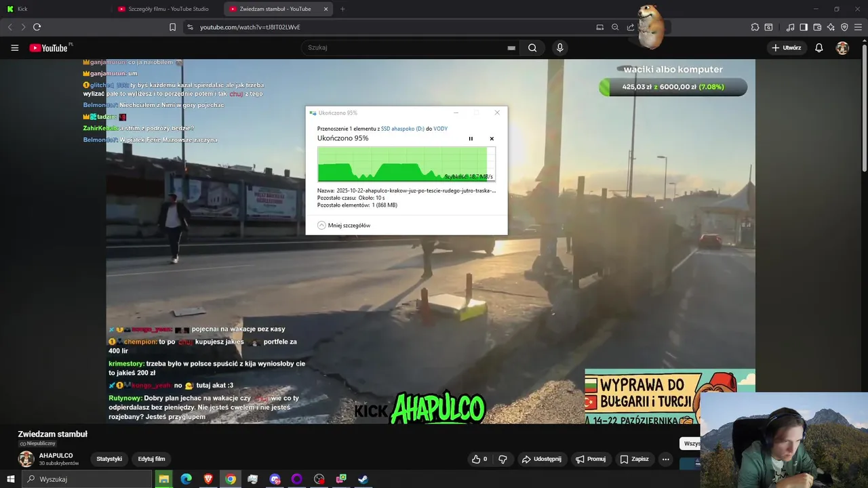Click the Edytuj film button
The image size is (868, 488).
tap(151, 459)
